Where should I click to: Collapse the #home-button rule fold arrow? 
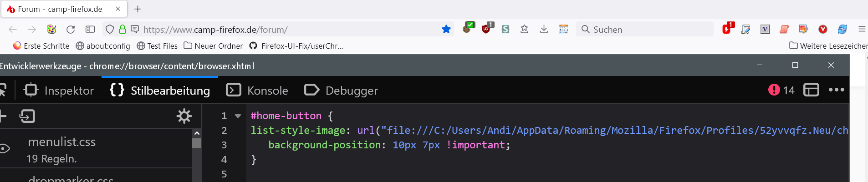238,116
